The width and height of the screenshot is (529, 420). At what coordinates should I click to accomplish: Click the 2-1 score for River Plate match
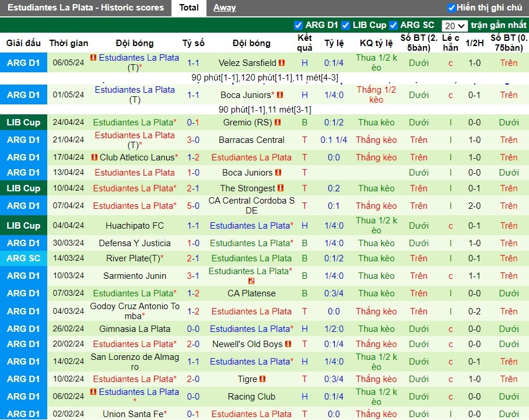[193, 258]
